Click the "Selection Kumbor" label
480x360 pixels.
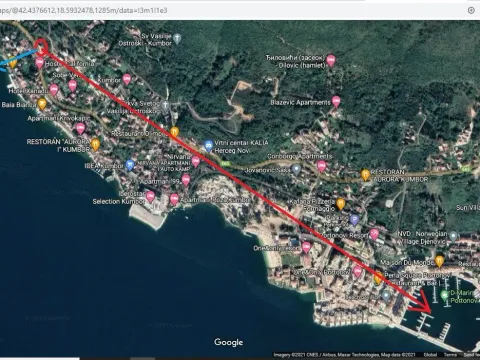point(119,201)
